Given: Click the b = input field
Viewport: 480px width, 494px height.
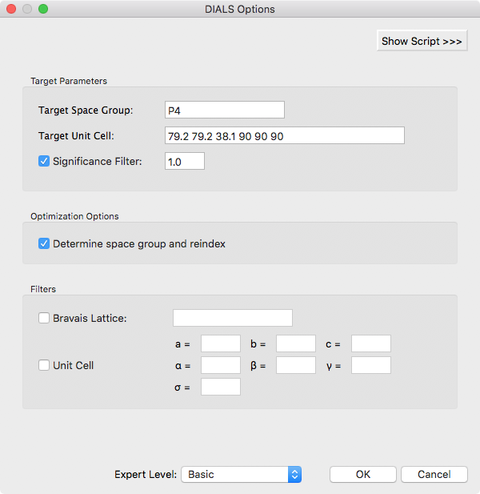Looking at the screenshot, I should tap(296, 344).
